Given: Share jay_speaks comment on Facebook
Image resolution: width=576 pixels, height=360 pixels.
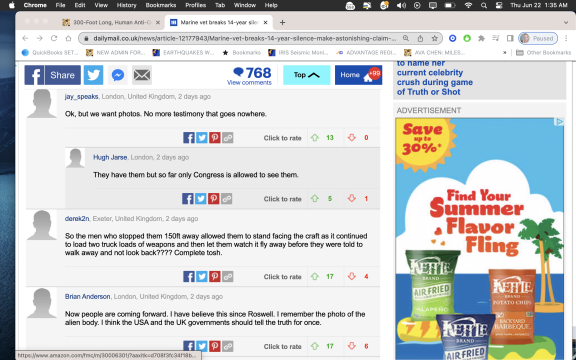Looking at the screenshot, I should pos(189,138).
